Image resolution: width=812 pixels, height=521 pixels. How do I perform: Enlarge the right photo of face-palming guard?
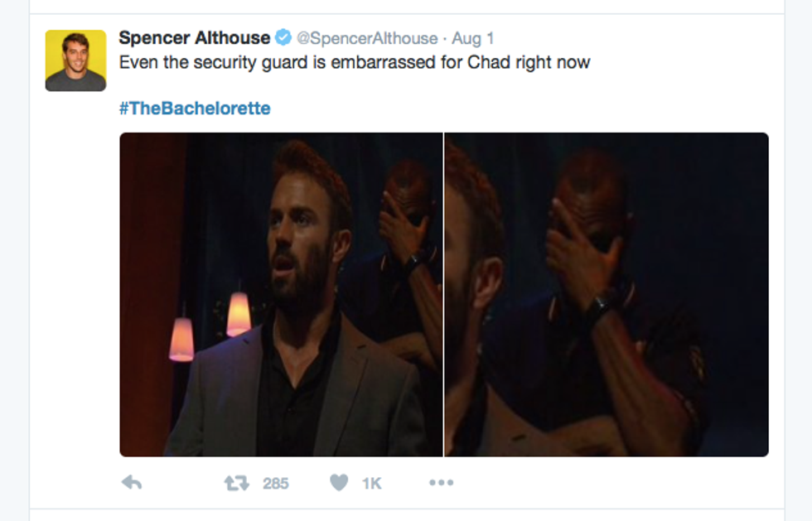tap(607, 295)
